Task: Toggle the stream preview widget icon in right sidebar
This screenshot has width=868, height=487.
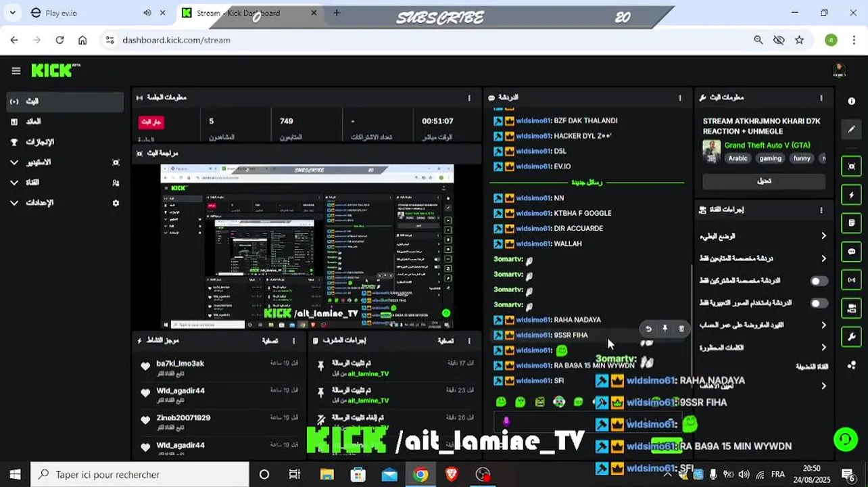Action: [851, 166]
